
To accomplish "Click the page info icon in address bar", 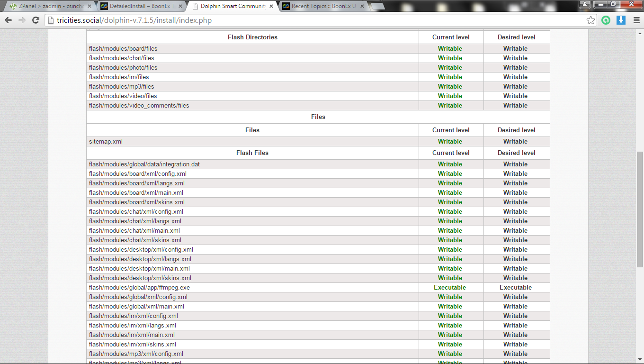I will pyautogui.click(x=51, y=20).
